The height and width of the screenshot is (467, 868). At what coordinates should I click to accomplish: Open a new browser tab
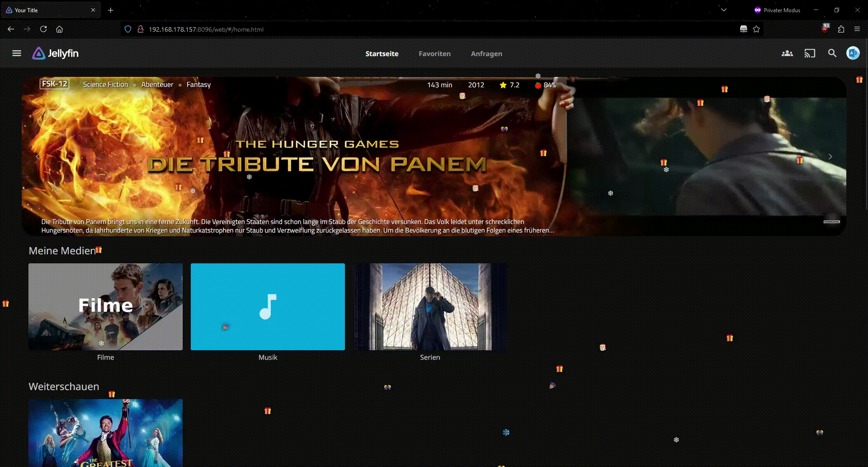pos(111,10)
